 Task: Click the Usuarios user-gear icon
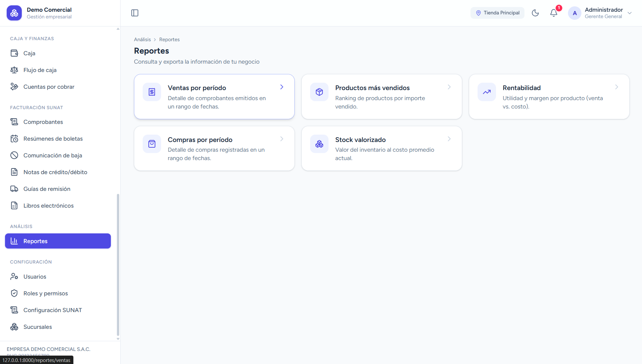point(14,277)
